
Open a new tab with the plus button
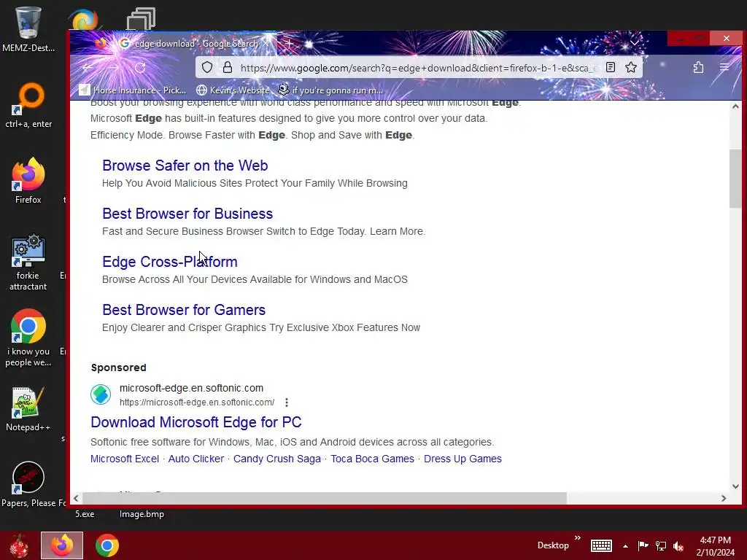(x=289, y=43)
